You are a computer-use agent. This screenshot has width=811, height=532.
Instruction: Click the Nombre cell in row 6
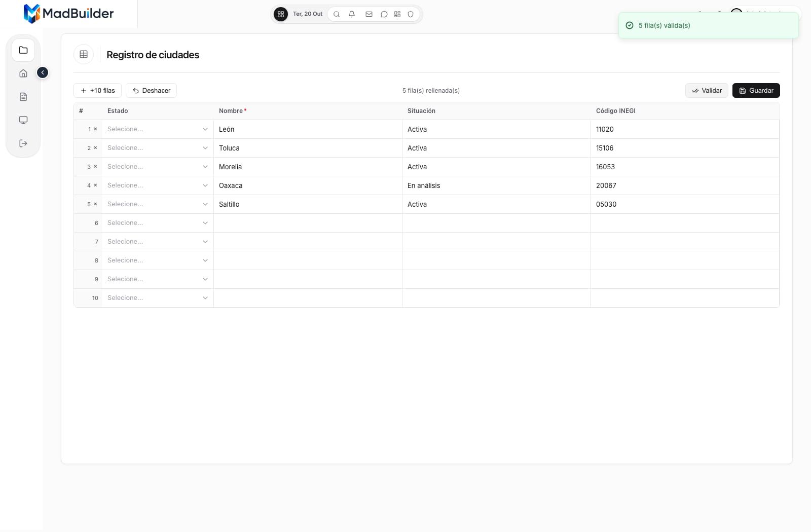tap(308, 223)
